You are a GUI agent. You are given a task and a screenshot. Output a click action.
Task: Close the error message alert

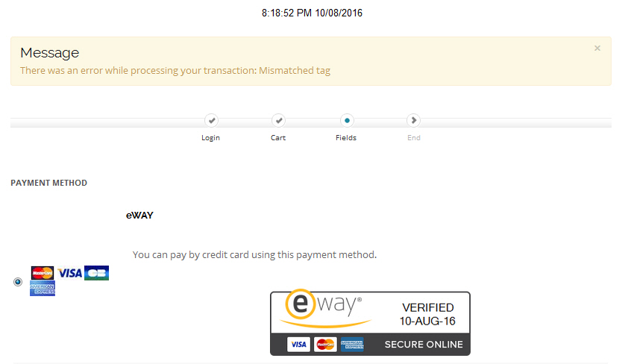[x=597, y=48]
